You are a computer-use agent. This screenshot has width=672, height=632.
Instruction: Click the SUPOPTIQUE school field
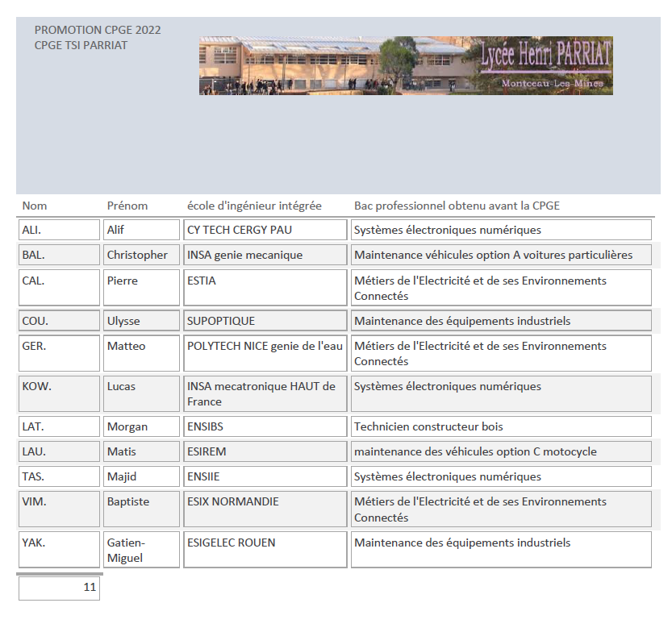(x=265, y=321)
